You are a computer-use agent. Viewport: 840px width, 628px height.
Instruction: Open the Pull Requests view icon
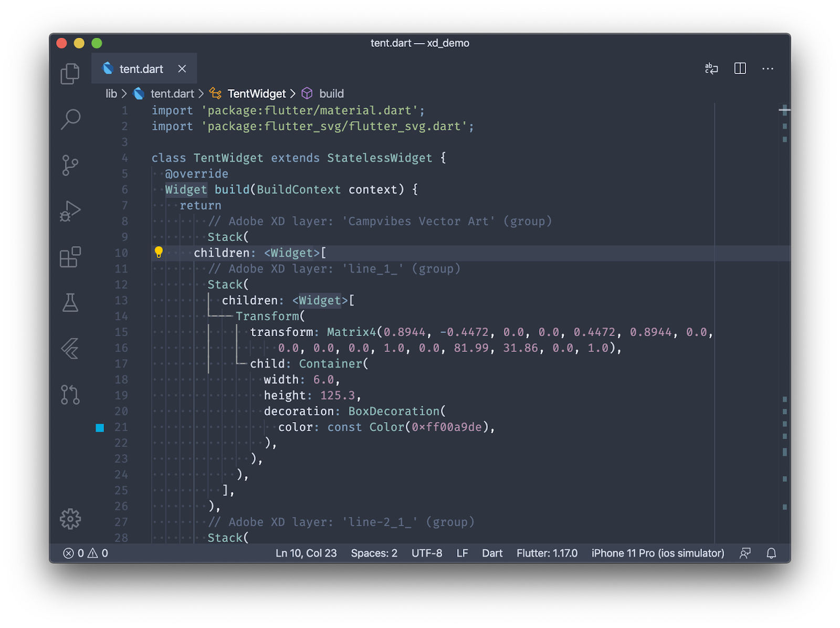70,394
